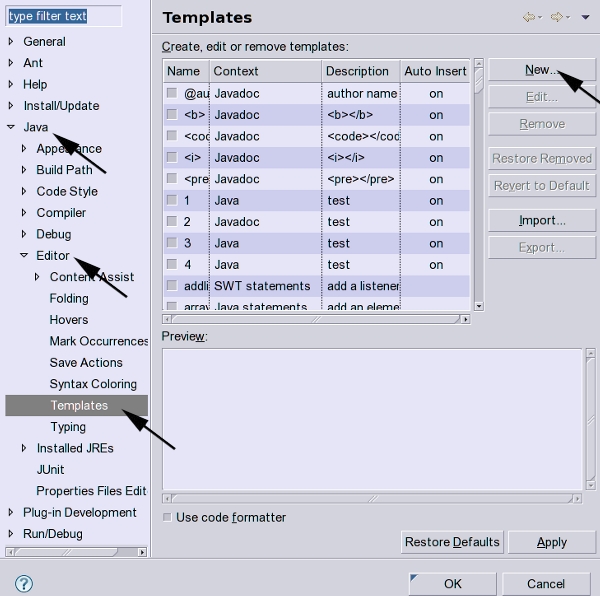The width and height of the screenshot is (600, 596).
Task: Click the forward navigation arrow icon
Action: coord(557,17)
